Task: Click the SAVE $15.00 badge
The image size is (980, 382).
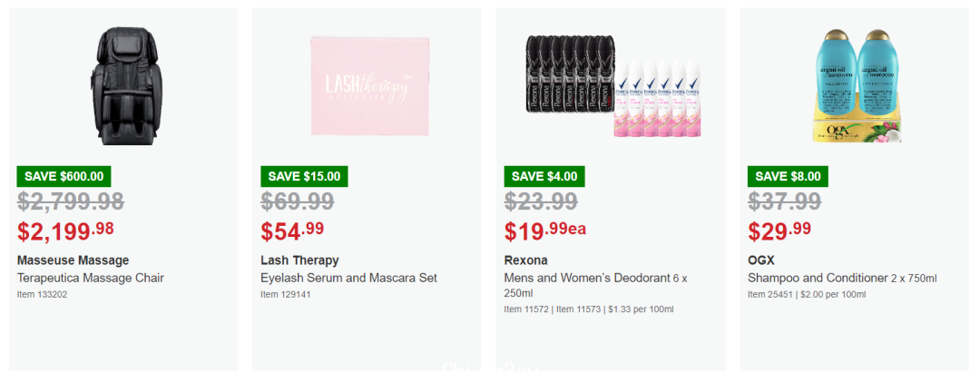Action: tap(304, 176)
